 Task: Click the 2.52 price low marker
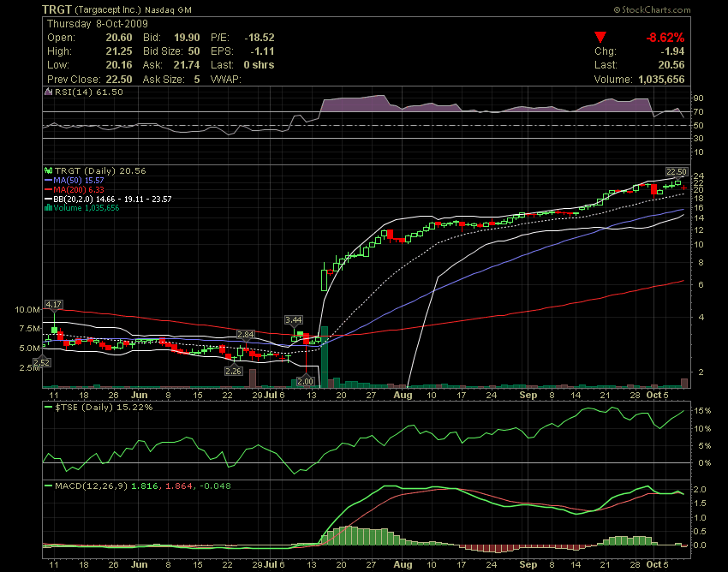[42, 362]
